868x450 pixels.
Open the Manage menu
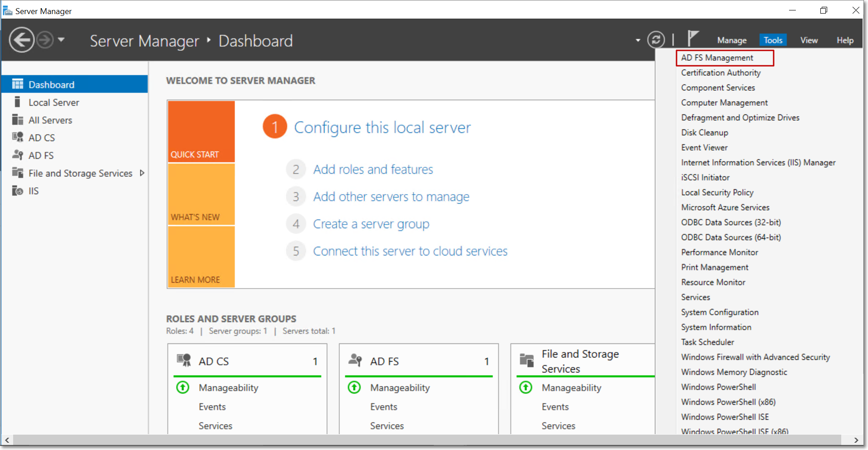tap(731, 40)
